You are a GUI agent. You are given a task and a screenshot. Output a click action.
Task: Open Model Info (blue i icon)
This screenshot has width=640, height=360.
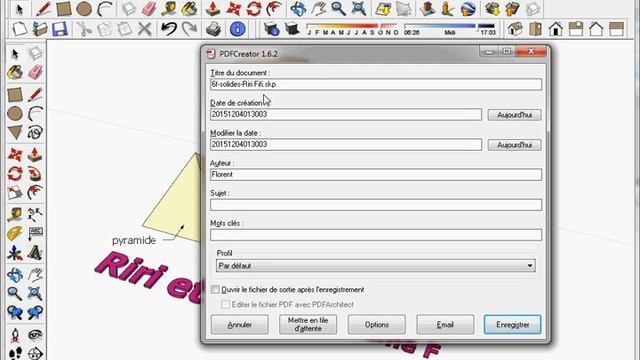pyautogui.click(x=238, y=29)
